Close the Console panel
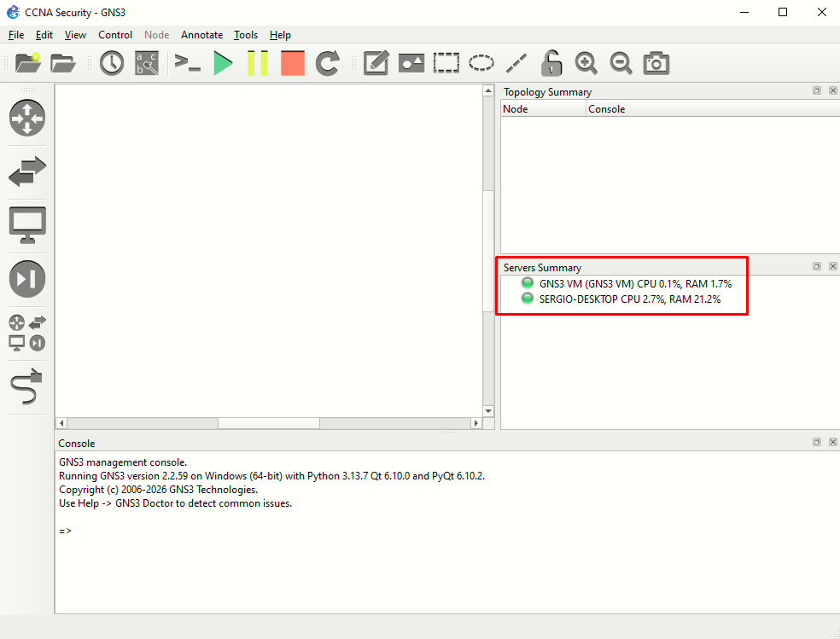Viewport: 840px width, 639px height. [832, 442]
